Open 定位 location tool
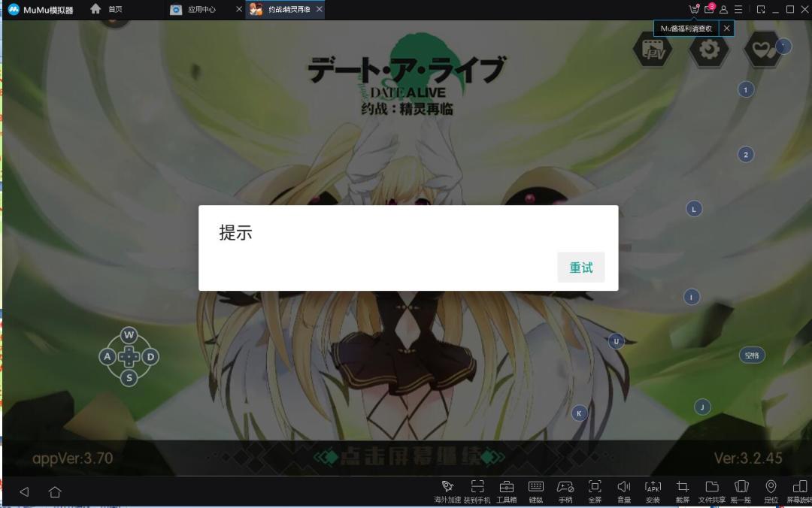 click(771, 491)
